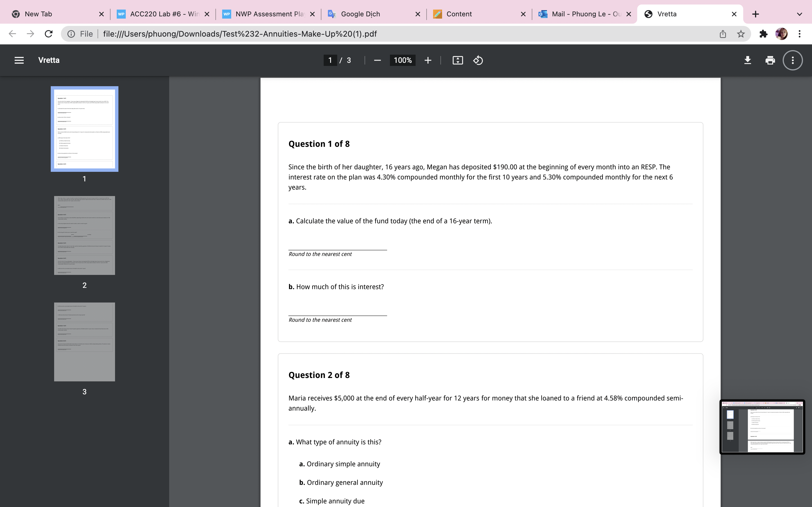812x507 pixels.
Task: Zoom in using the plus icon
Action: (428, 60)
